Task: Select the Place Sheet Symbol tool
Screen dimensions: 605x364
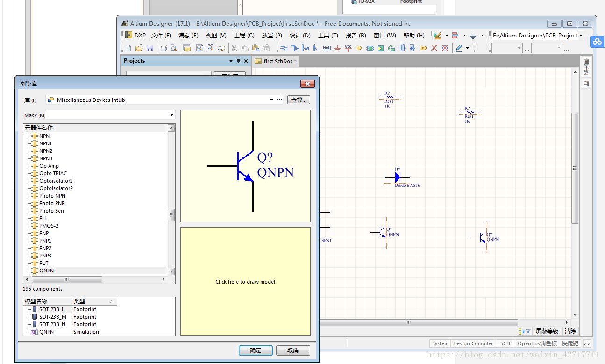Action: pyautogui.click(x=370, y=48)
